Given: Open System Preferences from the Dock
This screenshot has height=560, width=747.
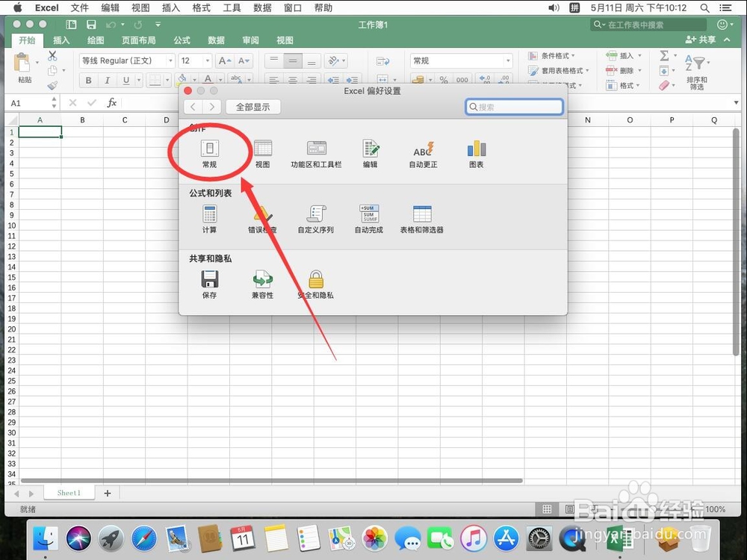Looking at the screenshot, I should pyautogui.click(x=539, y=538).
